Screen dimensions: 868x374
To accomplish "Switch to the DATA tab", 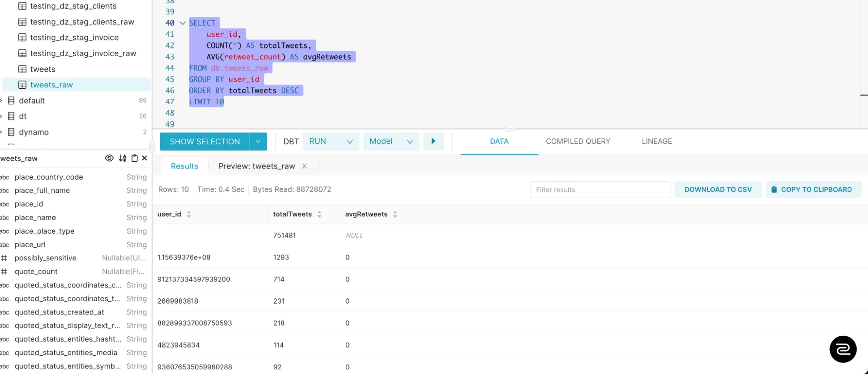I will 499,141.
